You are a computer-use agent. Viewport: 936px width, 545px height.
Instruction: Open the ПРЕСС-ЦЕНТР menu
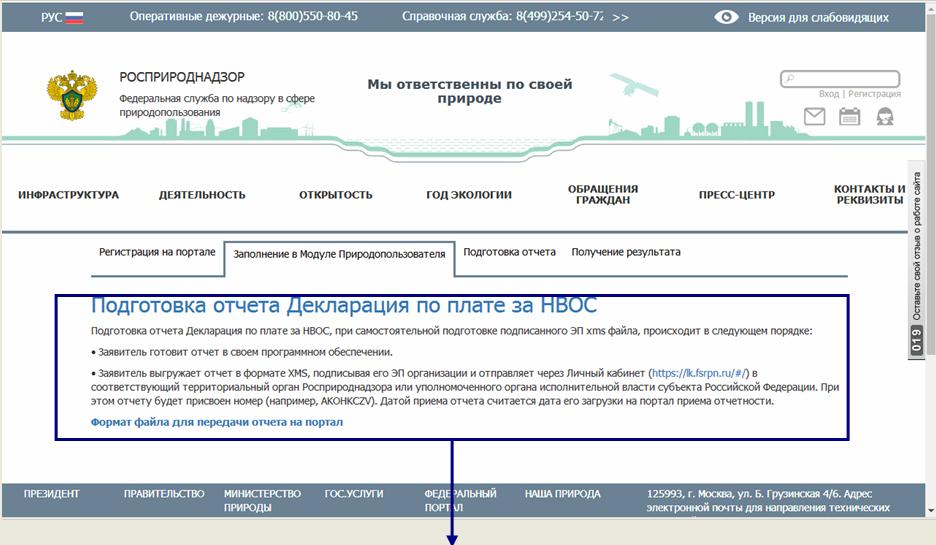pyautogui.click(x=736, y=195)
